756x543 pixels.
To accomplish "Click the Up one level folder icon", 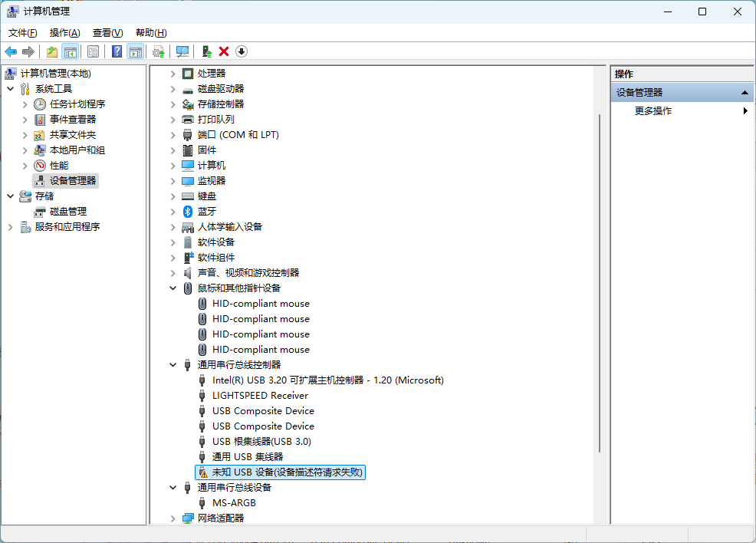I will tap(52, 51).
